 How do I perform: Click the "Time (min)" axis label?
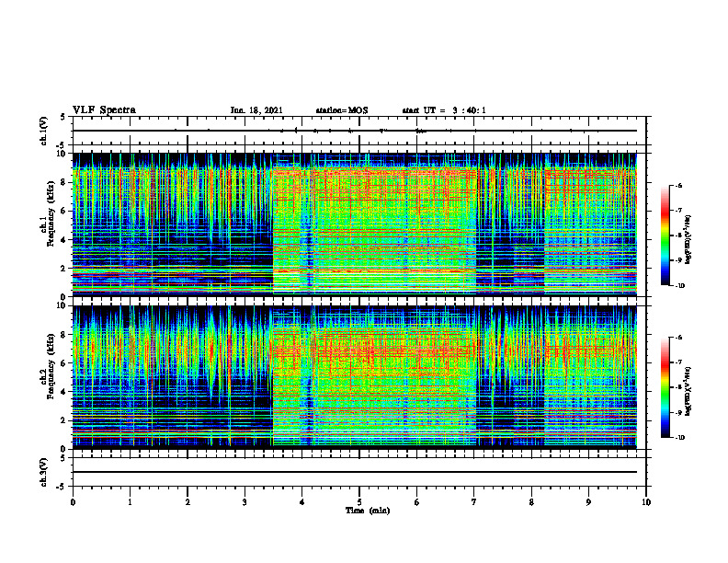click(368, 511)
